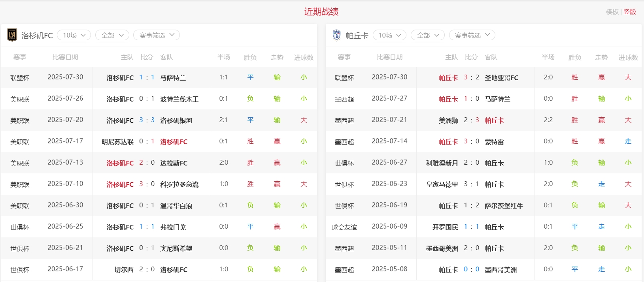Open 赛事筛选 filter for 洛杉矶FC
Viewport: 644px width, 282px height.
pos(157,35)
